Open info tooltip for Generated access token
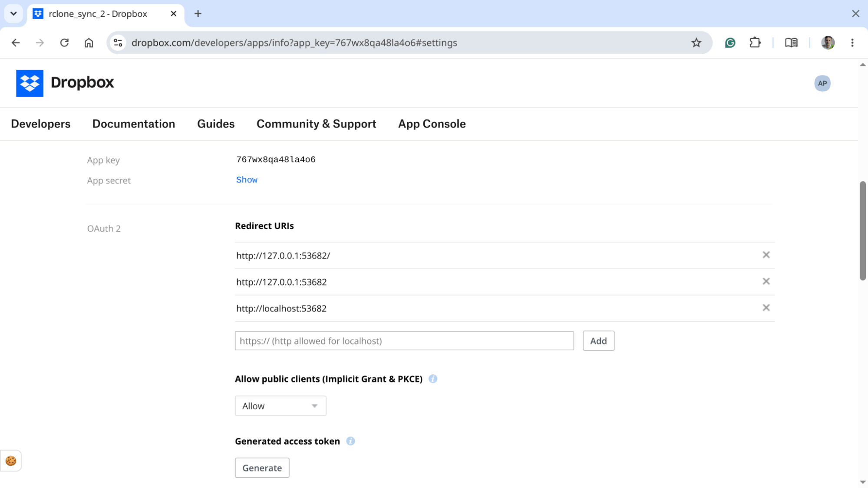This screenshot has height=488, width=868. pos(350,441)
